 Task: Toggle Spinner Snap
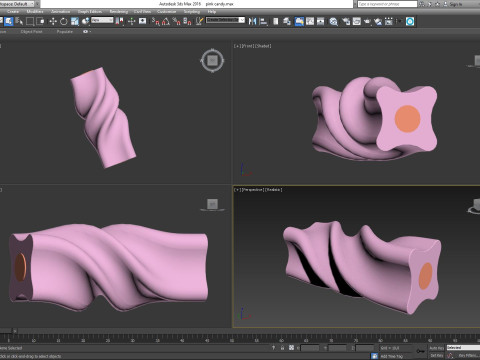point(187,21)
